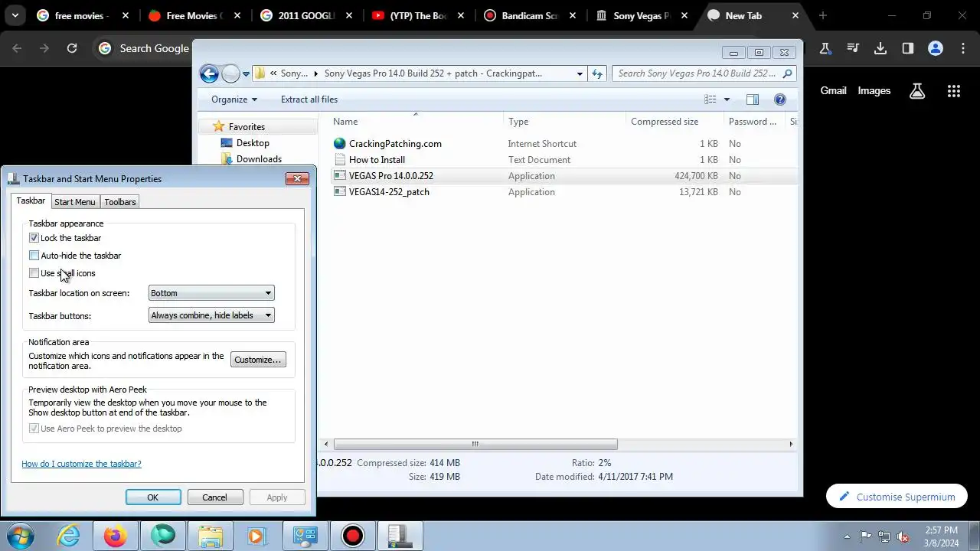Close the Taskbar and Start Menu Properties dialog
The width and height of the screenshot is (980, 551).
coord(297,178)
